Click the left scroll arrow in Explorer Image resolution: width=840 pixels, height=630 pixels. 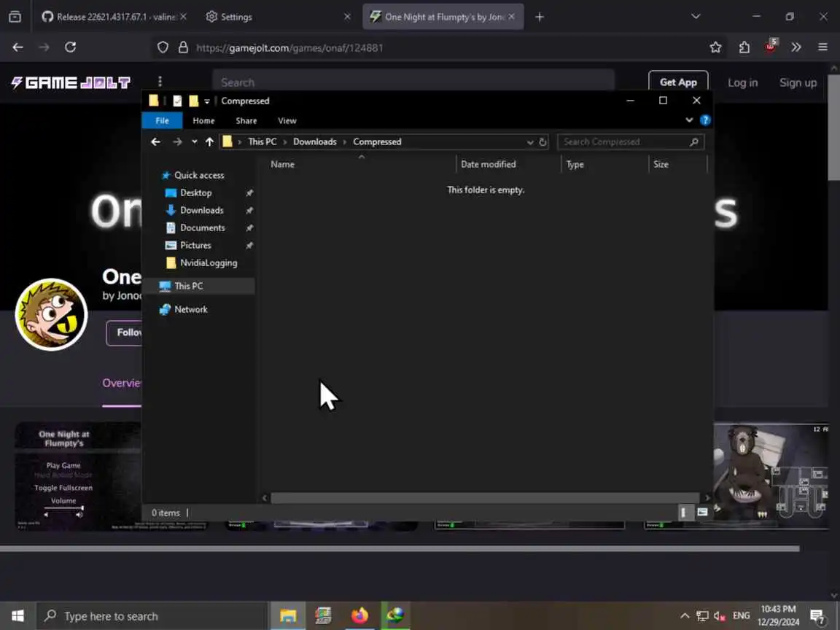[264, 498]
